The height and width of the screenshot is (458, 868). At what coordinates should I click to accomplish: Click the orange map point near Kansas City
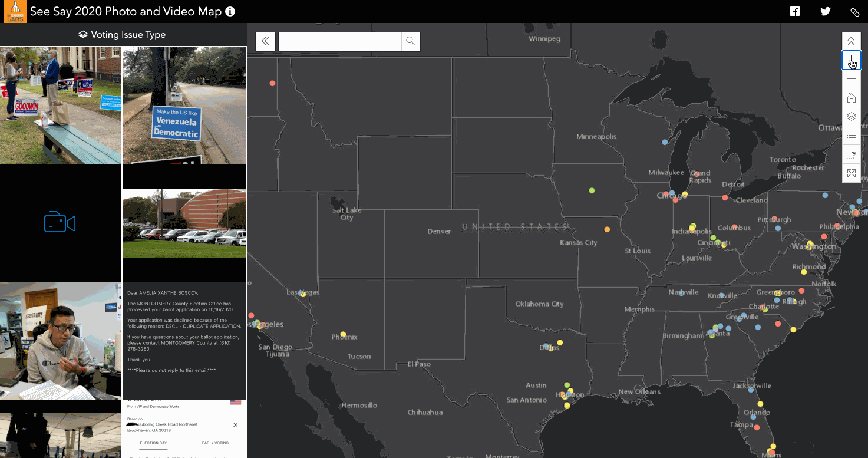607,229
